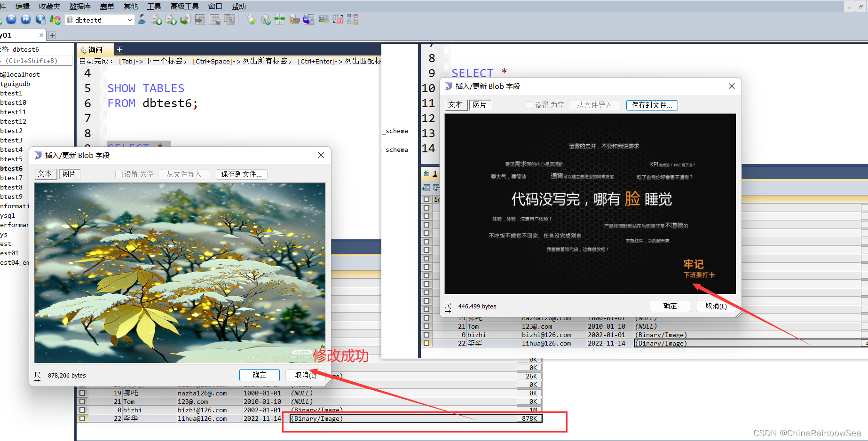This screenshot has width=868, height=441.
Task: Open the User Manager icon
Action: [142, 19]
